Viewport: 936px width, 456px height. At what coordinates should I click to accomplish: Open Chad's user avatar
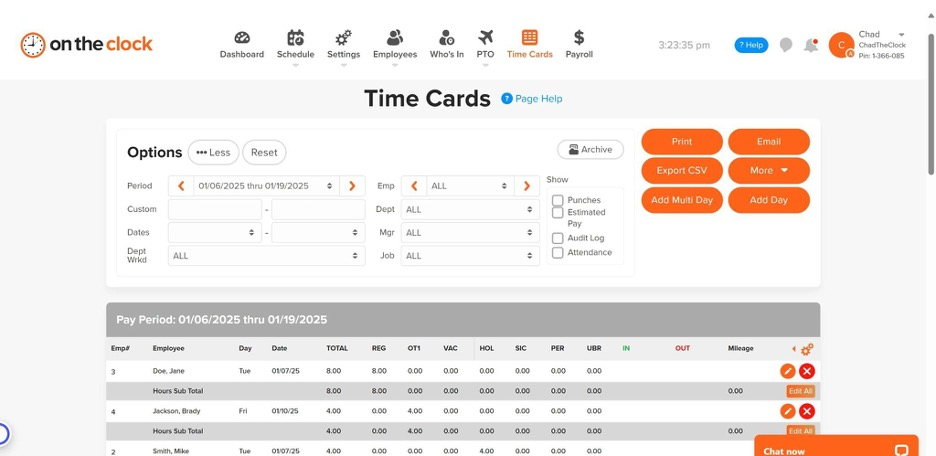(x=842, y=45)
